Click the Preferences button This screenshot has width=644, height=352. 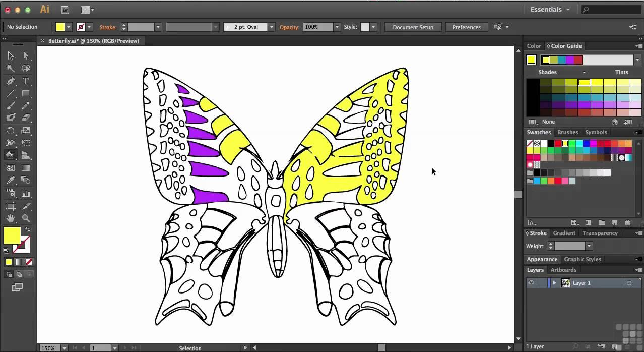[467, 27]
